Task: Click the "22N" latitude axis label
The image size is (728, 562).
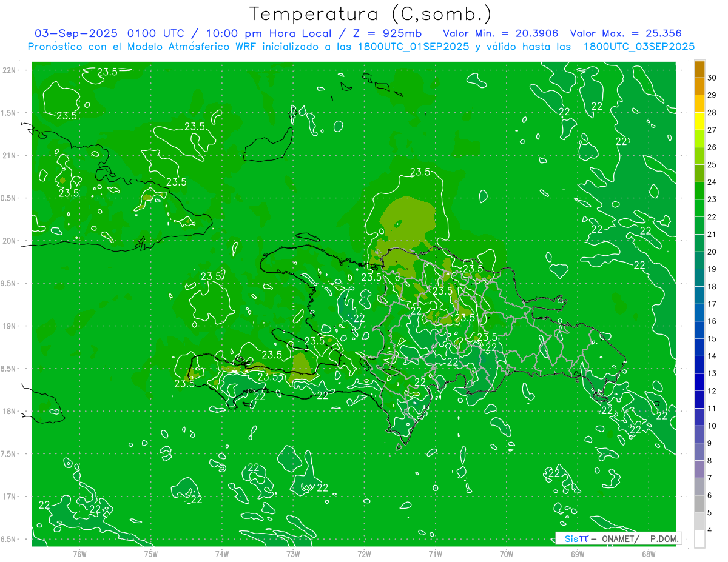Action: pos(10,70)
